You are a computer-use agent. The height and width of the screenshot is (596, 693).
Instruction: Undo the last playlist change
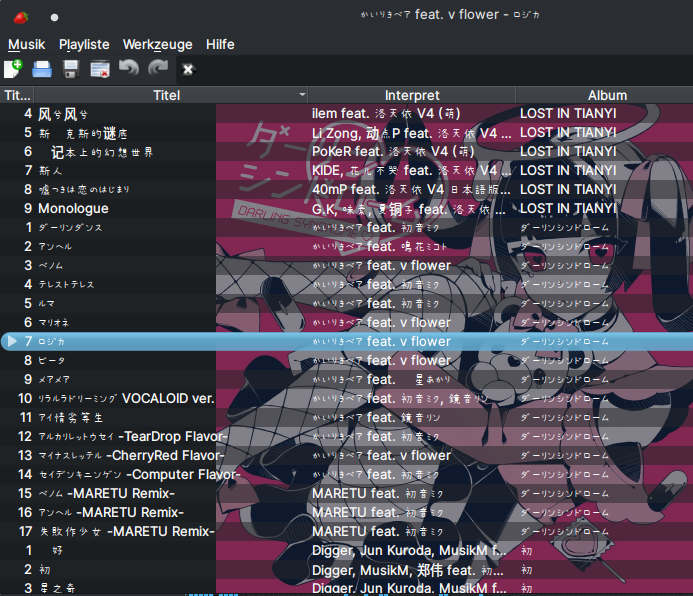pos(129,68)
